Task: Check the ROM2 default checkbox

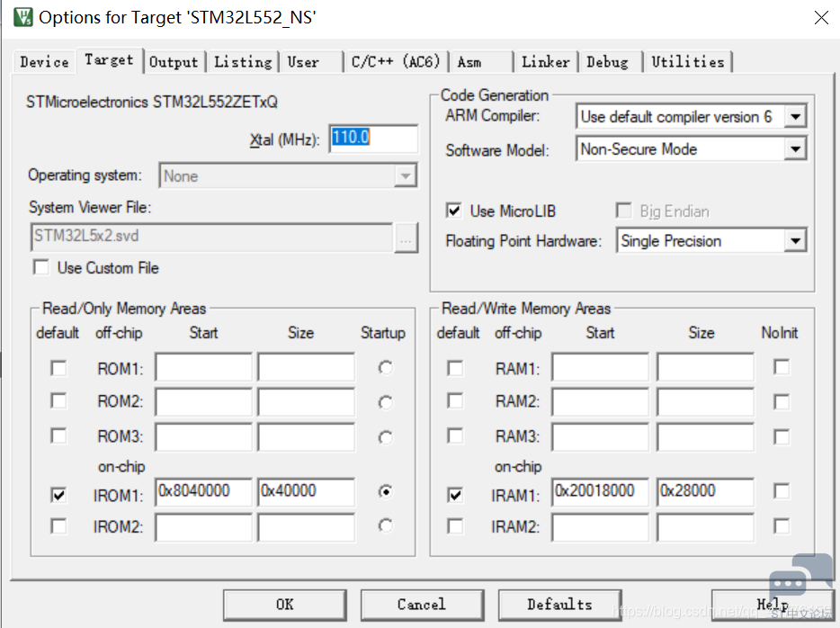Action: pos(58,400)
